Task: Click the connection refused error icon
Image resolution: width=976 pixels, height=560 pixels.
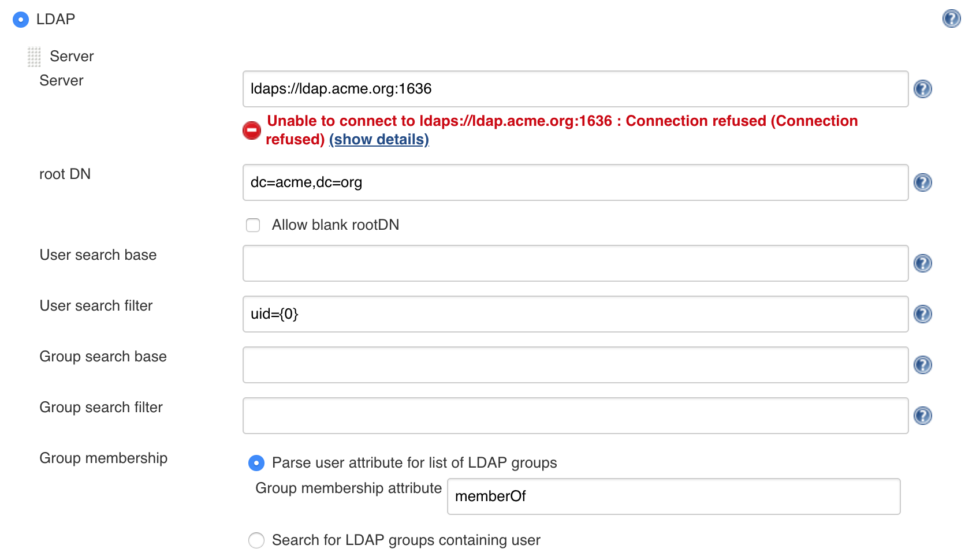Action: (251, 130)
